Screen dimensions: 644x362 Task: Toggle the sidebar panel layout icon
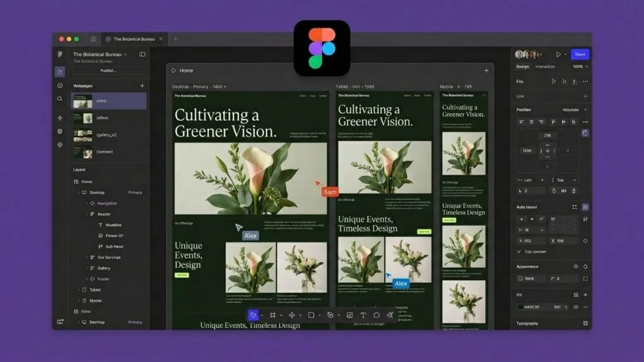click(x=142, y=54)
